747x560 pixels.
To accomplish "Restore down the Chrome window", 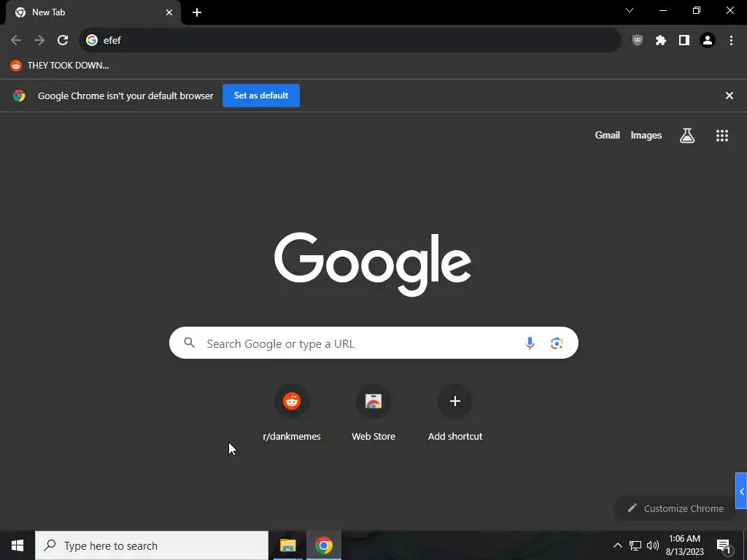I will pos(697,10).
